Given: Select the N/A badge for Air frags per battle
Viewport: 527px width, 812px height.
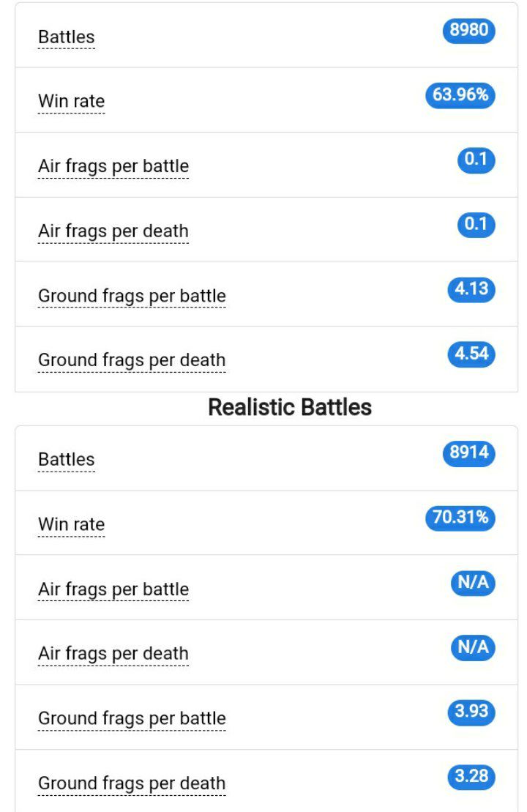Looking at the screenshot, I should [473, 583].
